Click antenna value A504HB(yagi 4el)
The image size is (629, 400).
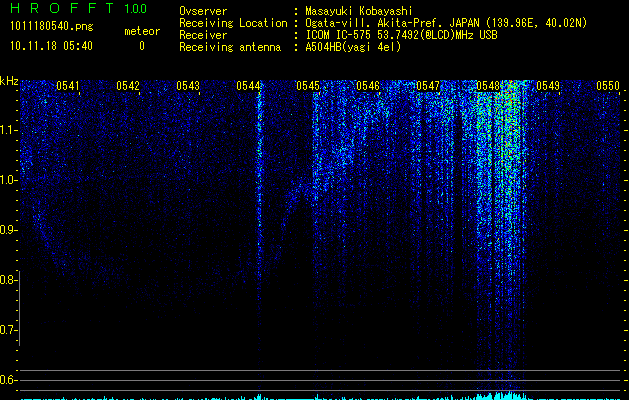(x=353, y=47)
